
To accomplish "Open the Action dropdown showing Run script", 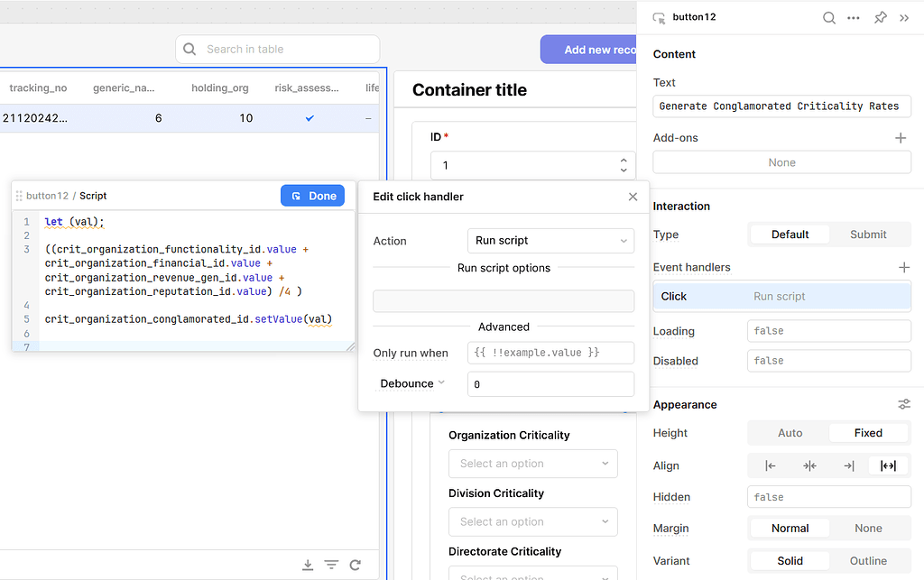I will point(550,241).
